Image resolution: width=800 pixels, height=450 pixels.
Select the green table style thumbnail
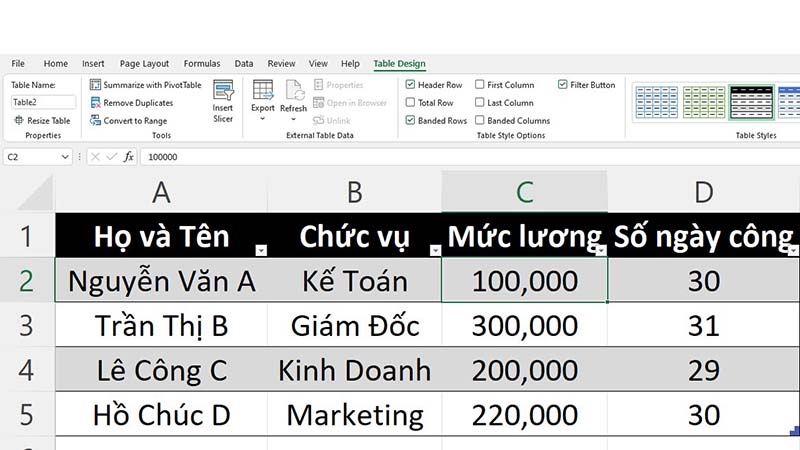[704, 102]
